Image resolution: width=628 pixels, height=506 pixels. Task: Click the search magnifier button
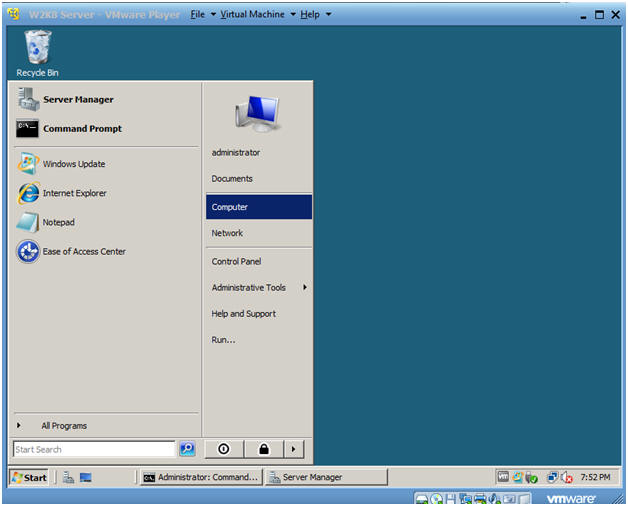(187, 448)
